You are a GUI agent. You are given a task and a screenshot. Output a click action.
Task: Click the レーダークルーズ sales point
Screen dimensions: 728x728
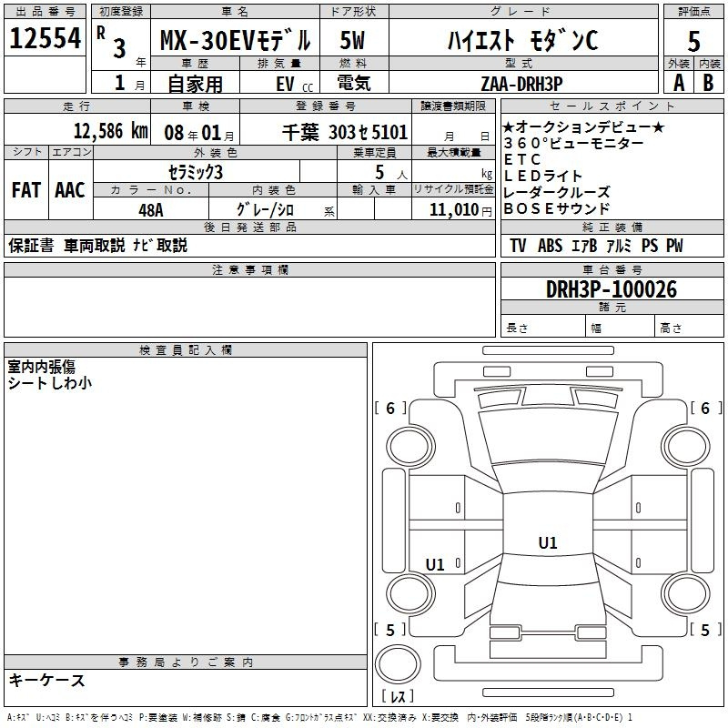click(x=556, y=192)
